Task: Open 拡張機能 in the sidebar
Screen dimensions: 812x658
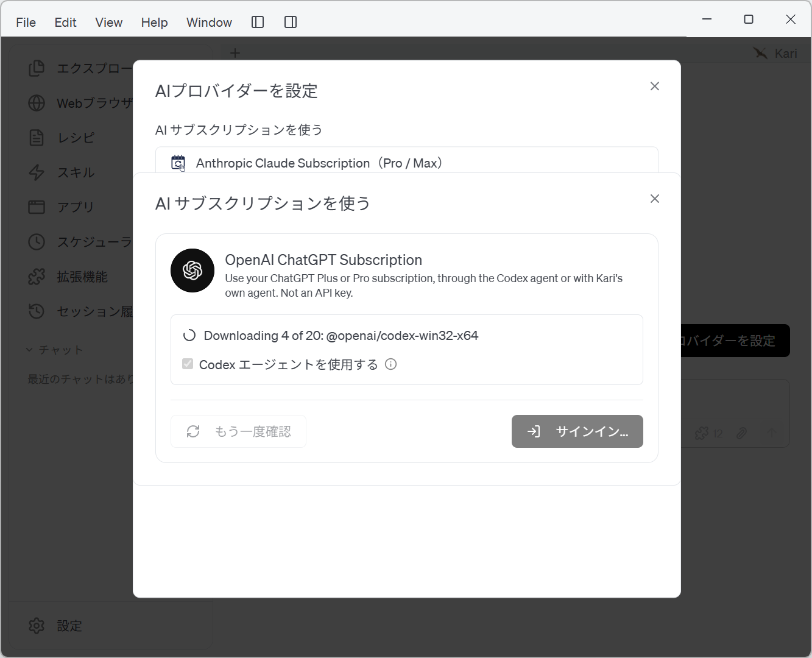Action: [x=82, y=277]
